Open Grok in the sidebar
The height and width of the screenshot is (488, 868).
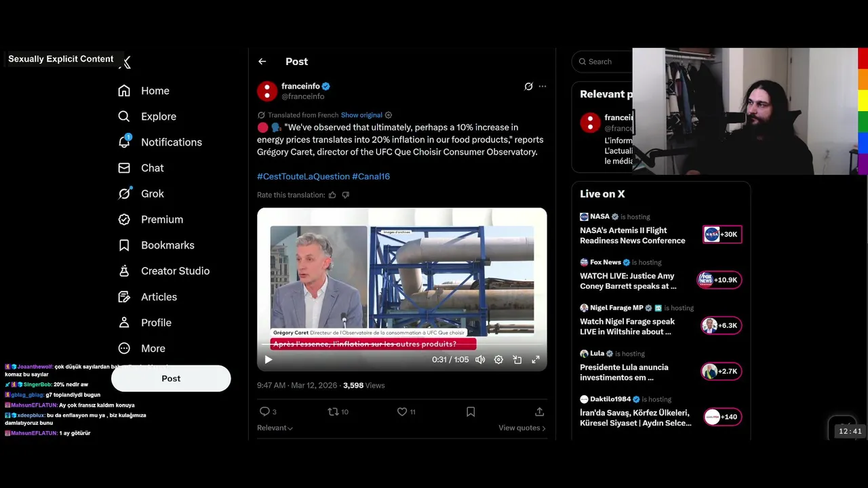141,194
